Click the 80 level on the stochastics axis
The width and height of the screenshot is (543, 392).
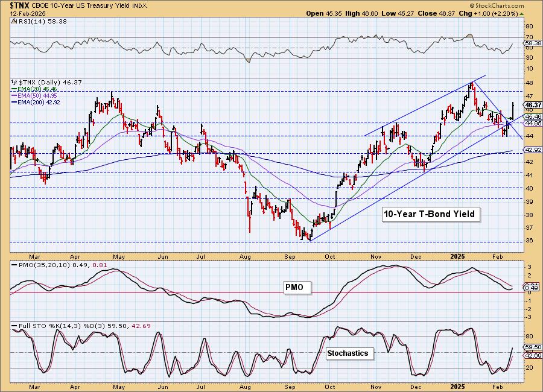pyautogui.click(x=530, y=337)
